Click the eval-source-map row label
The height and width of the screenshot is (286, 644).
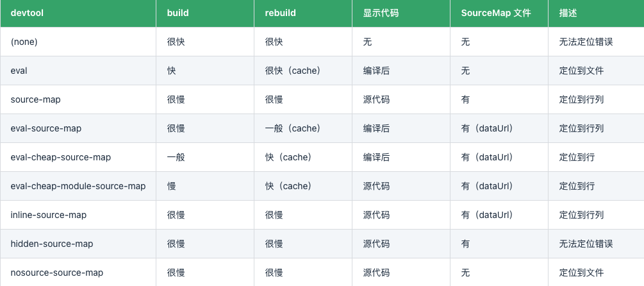[46, 128]
